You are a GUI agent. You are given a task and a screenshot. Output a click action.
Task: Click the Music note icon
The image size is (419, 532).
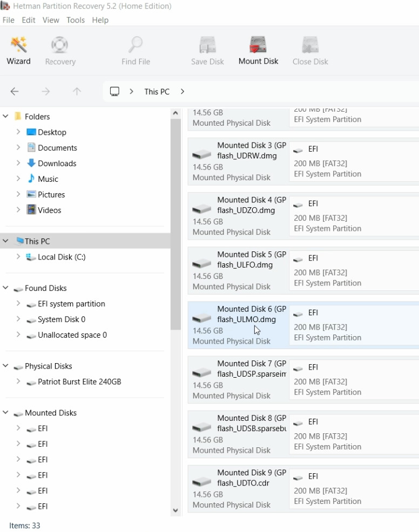tap(31, 179)
